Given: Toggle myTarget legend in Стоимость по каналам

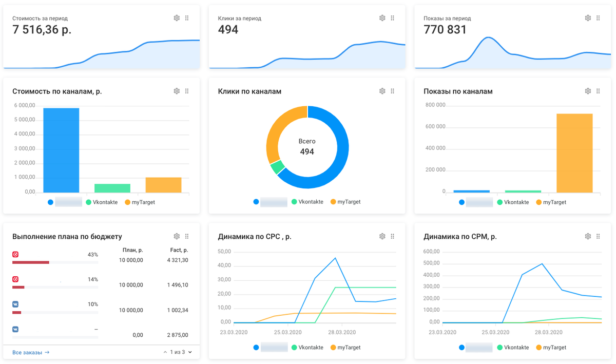Looking at the screenshot, I should click(140, 202).
